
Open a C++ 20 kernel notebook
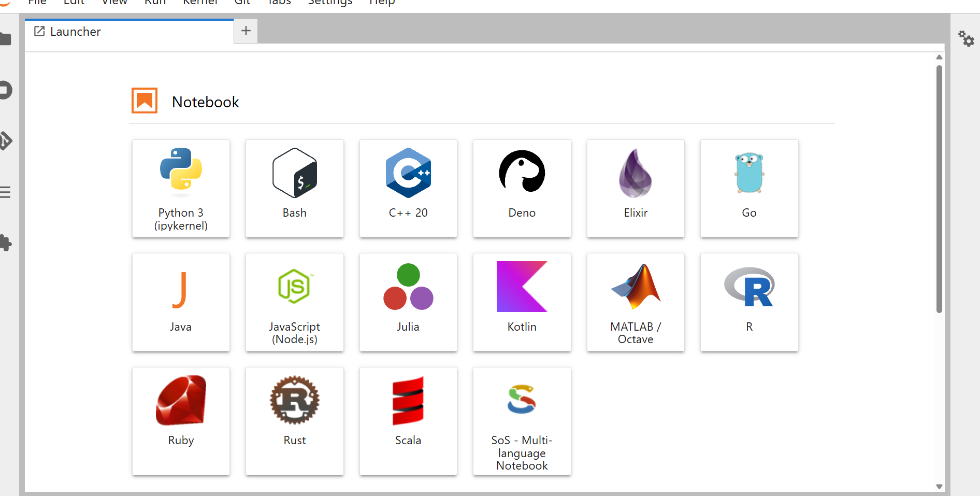click(x=408, y=189)
